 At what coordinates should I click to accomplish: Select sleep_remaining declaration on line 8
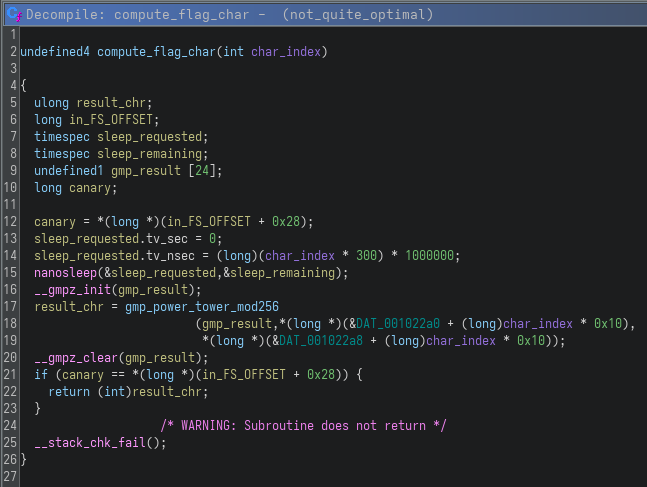click(x=149, y=154)
